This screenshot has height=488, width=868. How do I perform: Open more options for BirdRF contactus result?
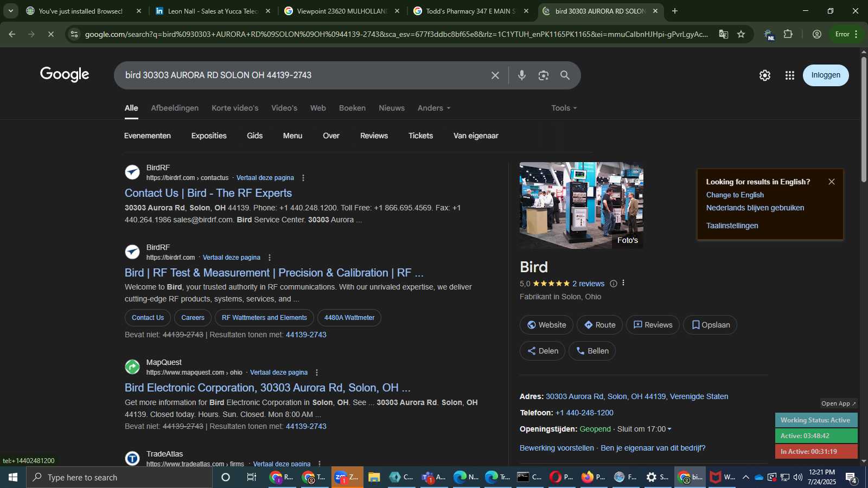303,178
